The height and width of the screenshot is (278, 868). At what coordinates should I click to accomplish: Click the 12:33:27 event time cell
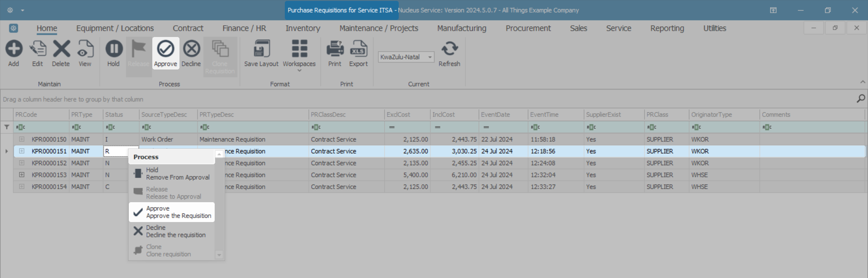point(556,186)
